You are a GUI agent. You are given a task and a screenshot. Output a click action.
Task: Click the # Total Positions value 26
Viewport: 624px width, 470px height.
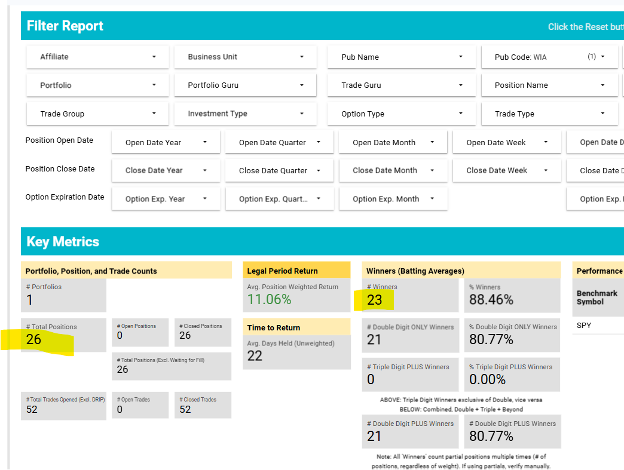(x=36, y=340)
